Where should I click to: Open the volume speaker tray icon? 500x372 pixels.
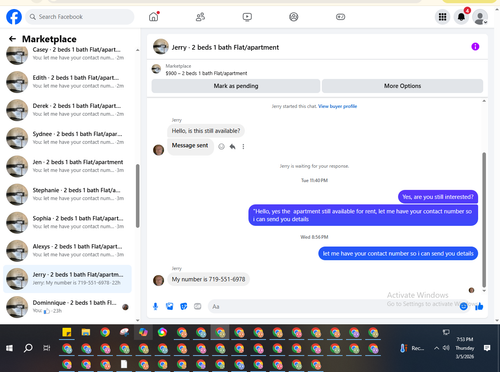446,348
